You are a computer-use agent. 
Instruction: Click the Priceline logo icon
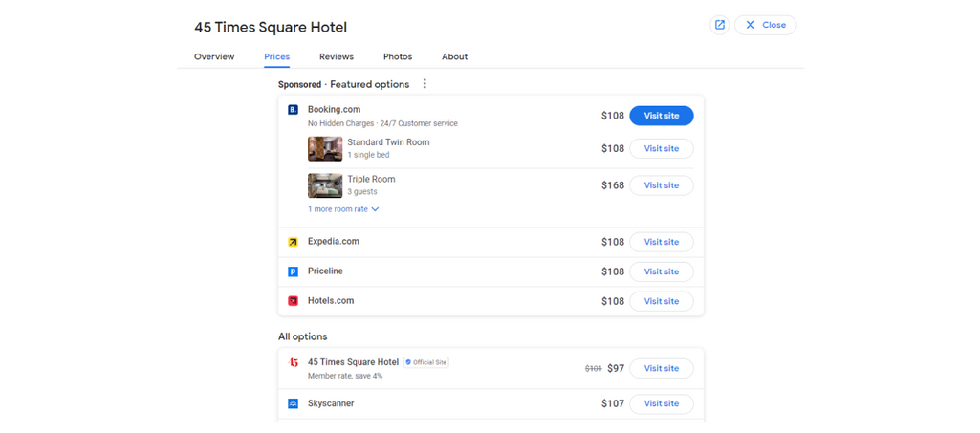(293, 271)
